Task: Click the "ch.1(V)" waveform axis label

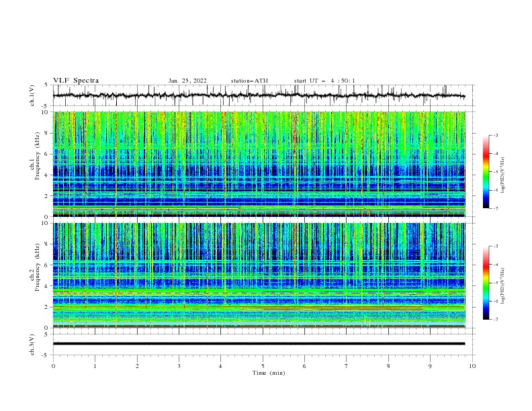Action: point(32,95)
